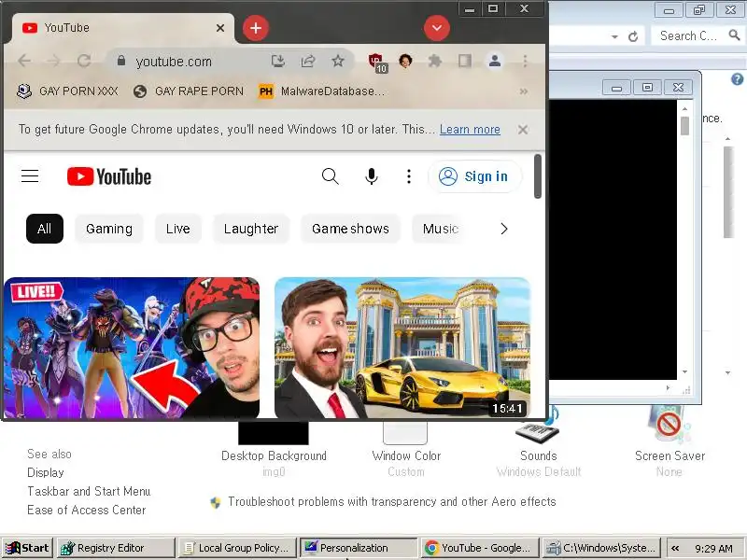Open MalwareDatabase bookmark
Image resolution: width=747 pixels, height=560 pixels.
point(321,91)
